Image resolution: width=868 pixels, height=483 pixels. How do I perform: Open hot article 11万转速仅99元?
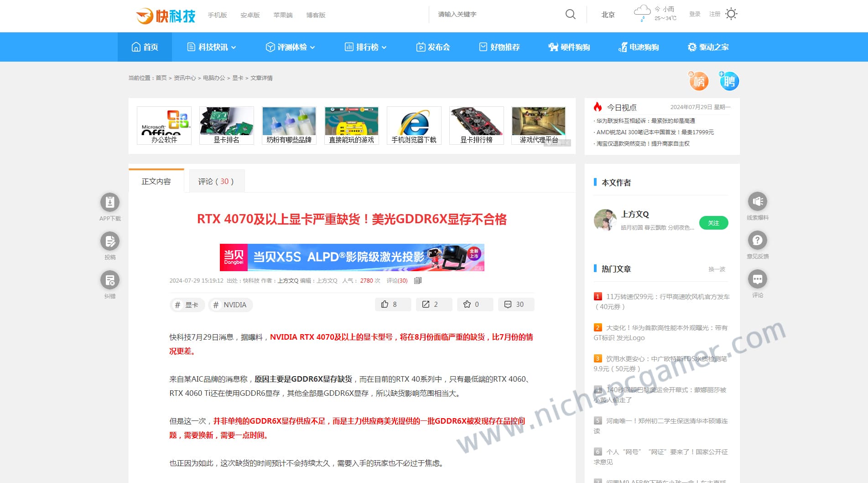point(662,302)
